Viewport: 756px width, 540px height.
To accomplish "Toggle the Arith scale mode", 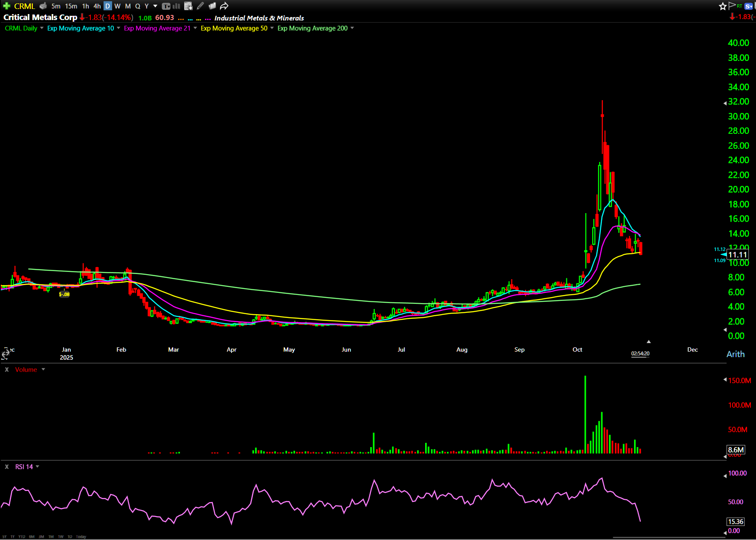I will [x=735, y=354].
